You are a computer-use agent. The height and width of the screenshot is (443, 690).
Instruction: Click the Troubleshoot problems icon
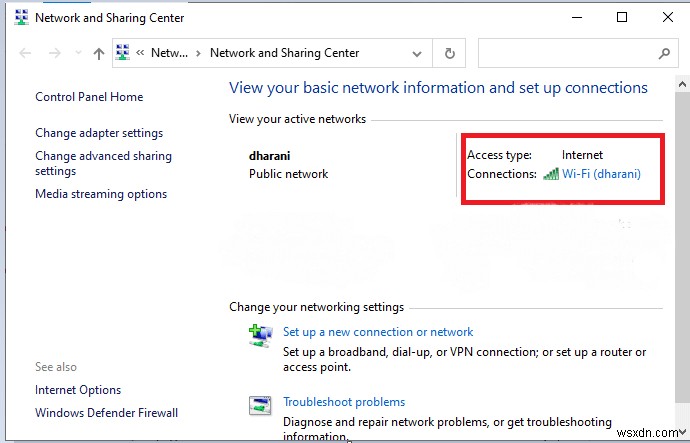tap(260, 405)
